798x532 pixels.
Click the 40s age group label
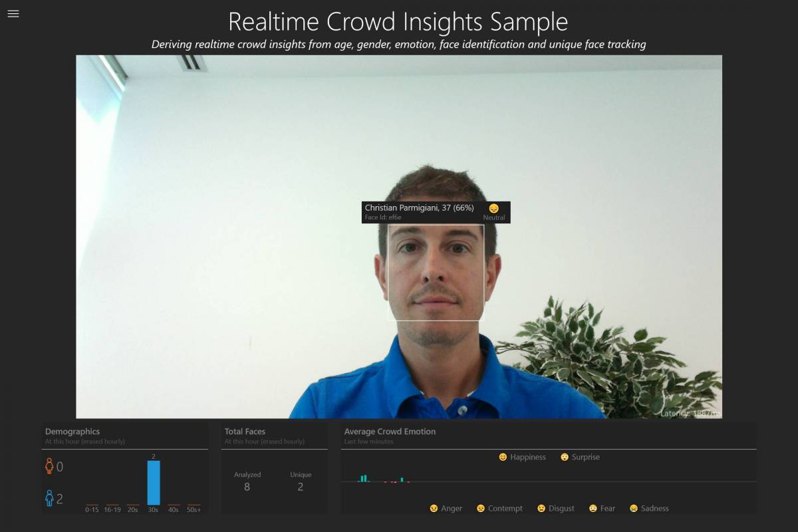click(x=173, y=509)
